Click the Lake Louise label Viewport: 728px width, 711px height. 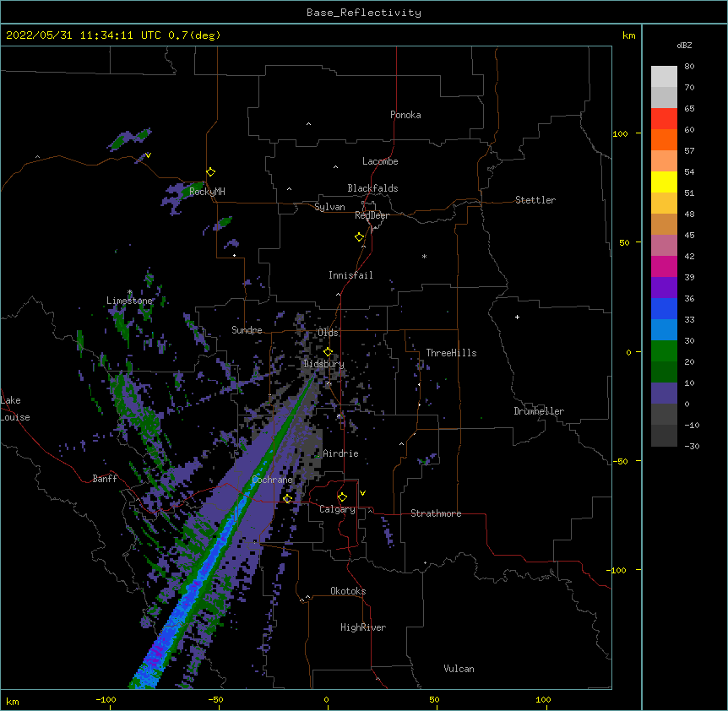pyautogui.click(x=15, y=409)
